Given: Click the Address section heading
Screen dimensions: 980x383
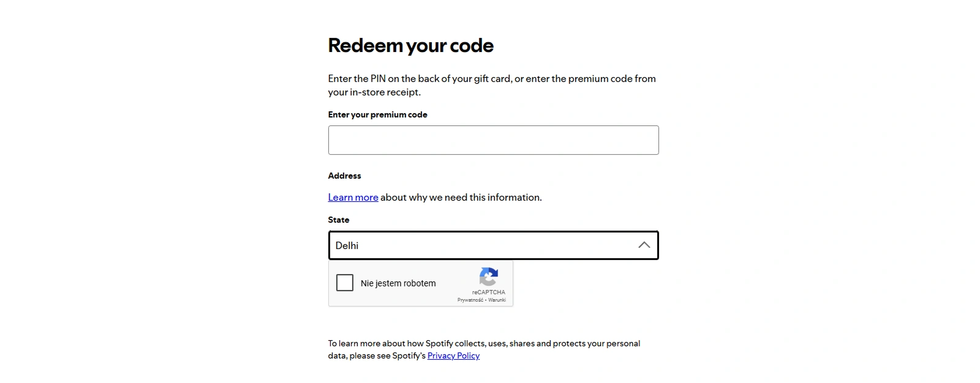Looking at the screenshot, I should click(x=344, y=176).
